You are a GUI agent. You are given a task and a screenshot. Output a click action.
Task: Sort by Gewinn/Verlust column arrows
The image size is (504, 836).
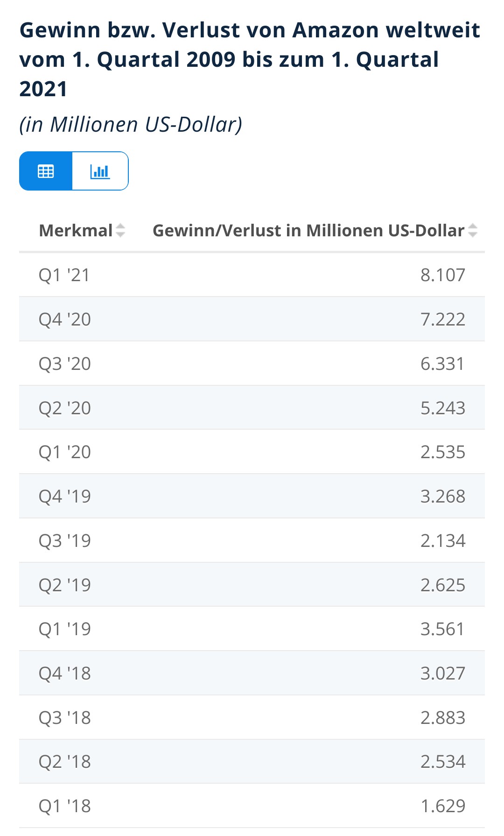pos(473,230)
